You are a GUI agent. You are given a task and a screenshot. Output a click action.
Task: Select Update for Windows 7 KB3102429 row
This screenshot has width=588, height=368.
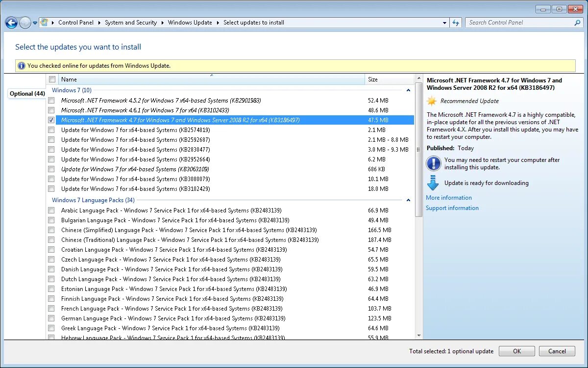230,189
